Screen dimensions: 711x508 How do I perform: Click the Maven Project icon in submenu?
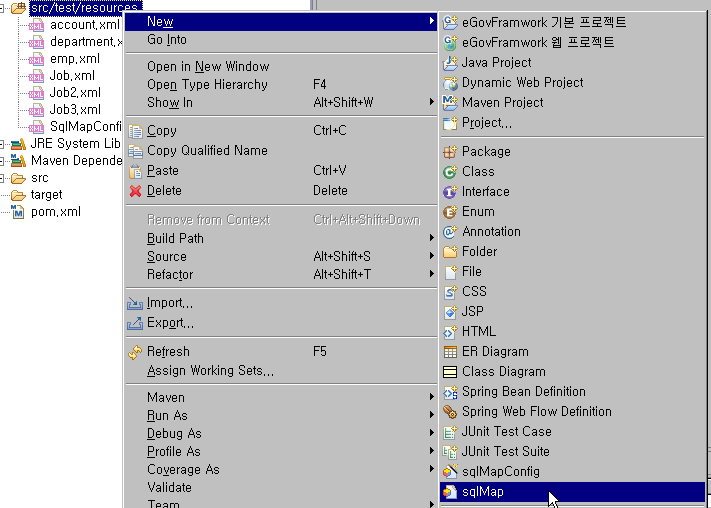pyautogui.click(x=450, y=102)
